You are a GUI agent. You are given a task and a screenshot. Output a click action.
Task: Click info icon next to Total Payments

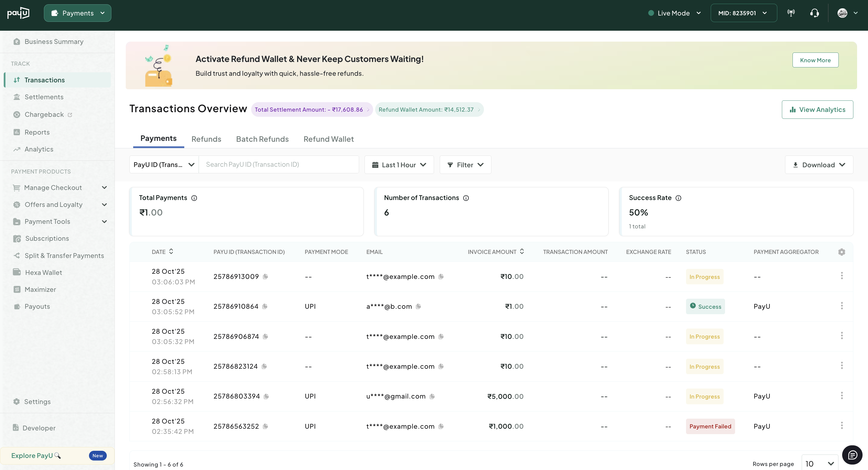tap(194, 198)
